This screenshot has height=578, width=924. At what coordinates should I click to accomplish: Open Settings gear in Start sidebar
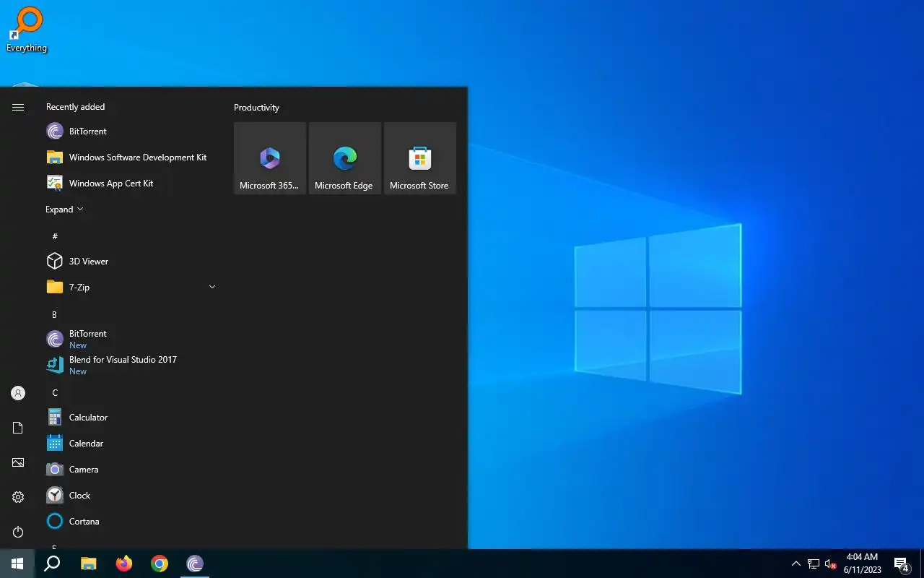18,497
